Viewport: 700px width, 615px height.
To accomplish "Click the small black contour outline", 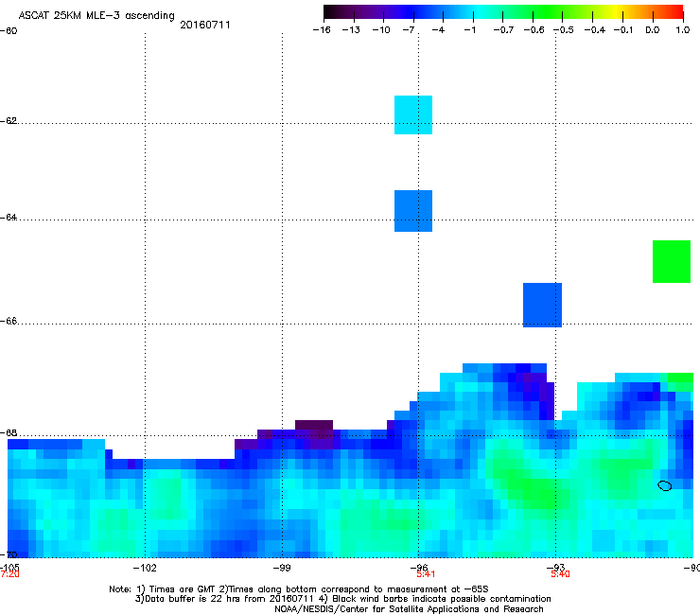I will pos(665,485).
